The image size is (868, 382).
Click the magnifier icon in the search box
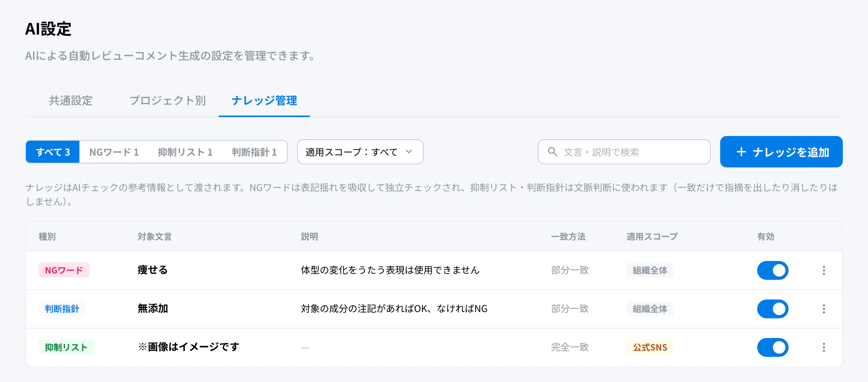coord(552,152)
